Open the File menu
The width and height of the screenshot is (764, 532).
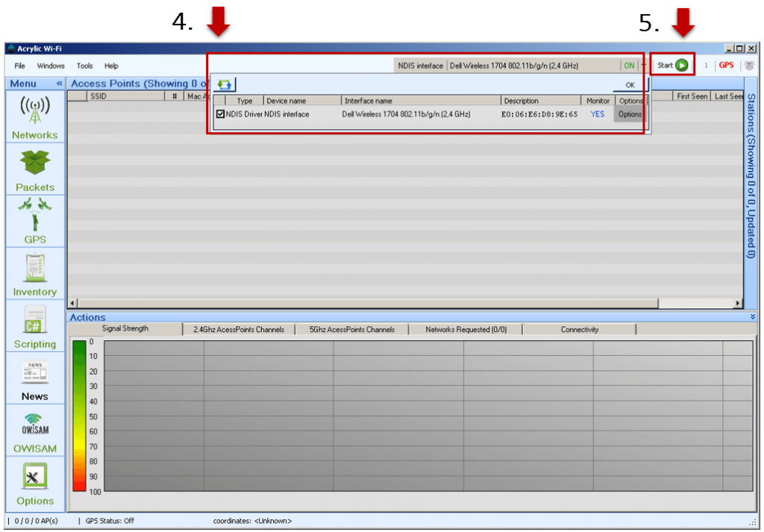[x=20, y=66]
